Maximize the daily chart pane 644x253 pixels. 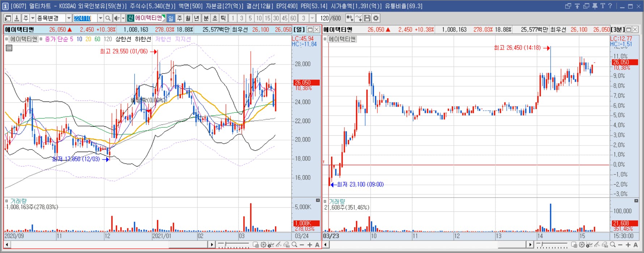310,29
